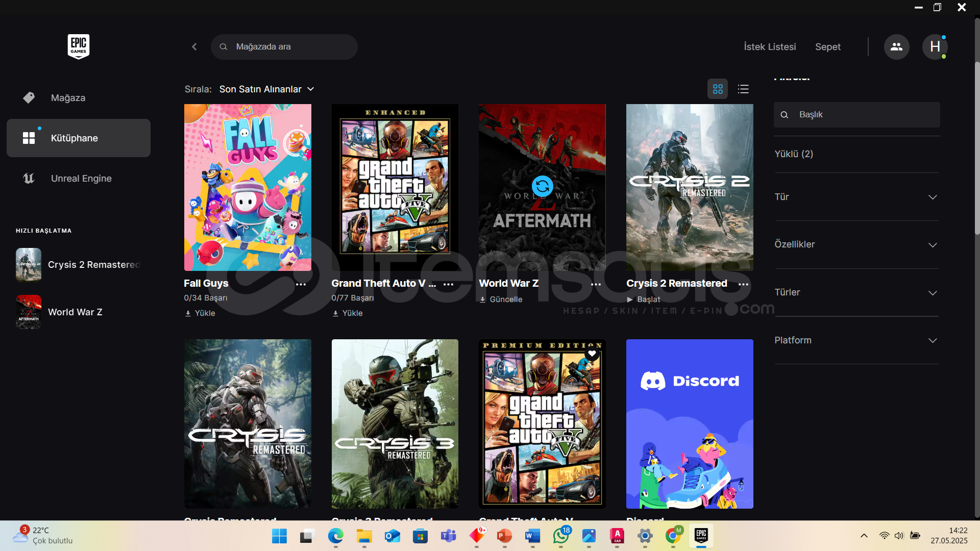This screenshot has width=980, height=551.
Task: Toggle the Yüklü (2) installed filter
Action: 794,154
